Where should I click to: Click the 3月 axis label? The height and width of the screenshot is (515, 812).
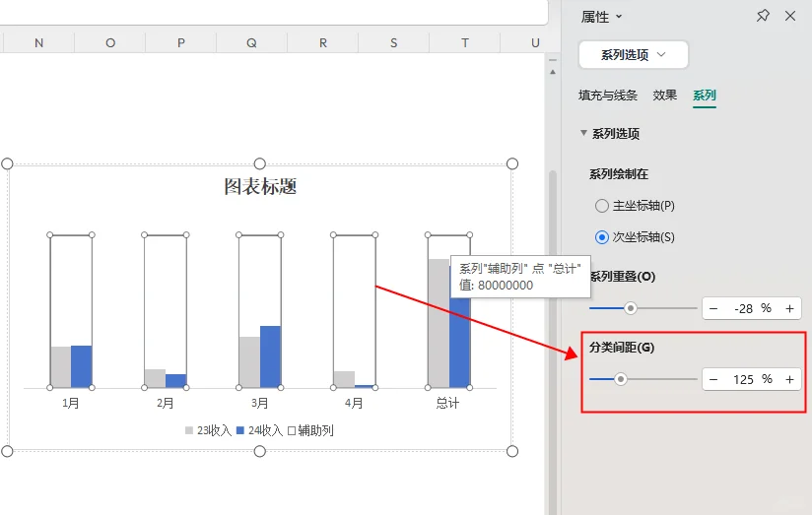[x=260, y=403]
